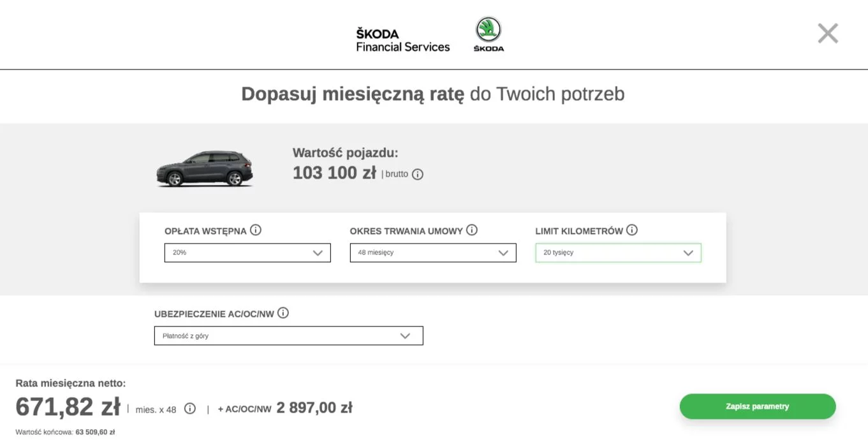Open the 48 miesięcy contract period dropdown
868x447 pixels.
[x=433, y=253]
